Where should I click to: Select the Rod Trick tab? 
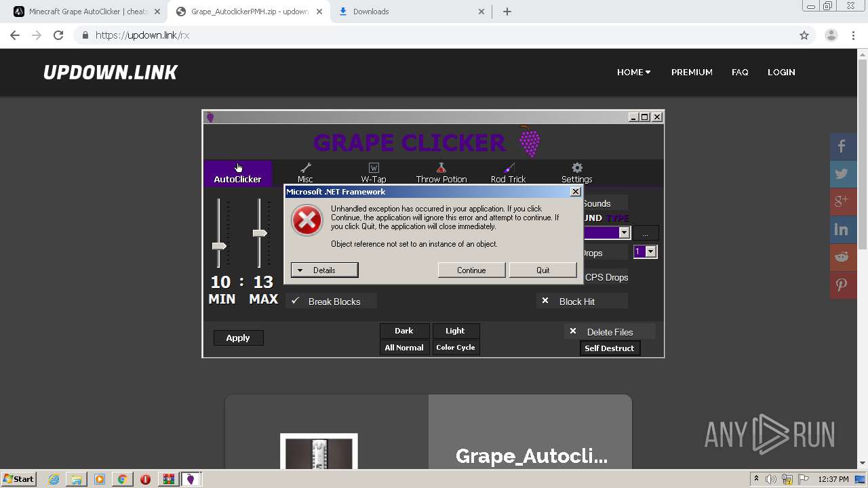pos(509,173)
